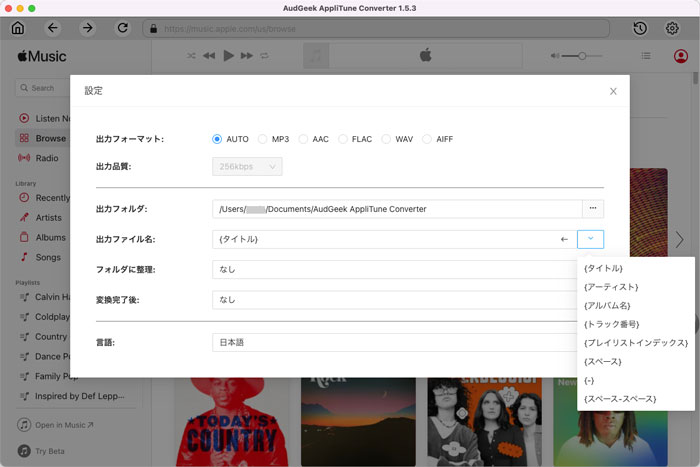The height and width of the screenshot is (467, 700).
Task: Choose {タイトル} from the tag list
Action: (636, 268)
